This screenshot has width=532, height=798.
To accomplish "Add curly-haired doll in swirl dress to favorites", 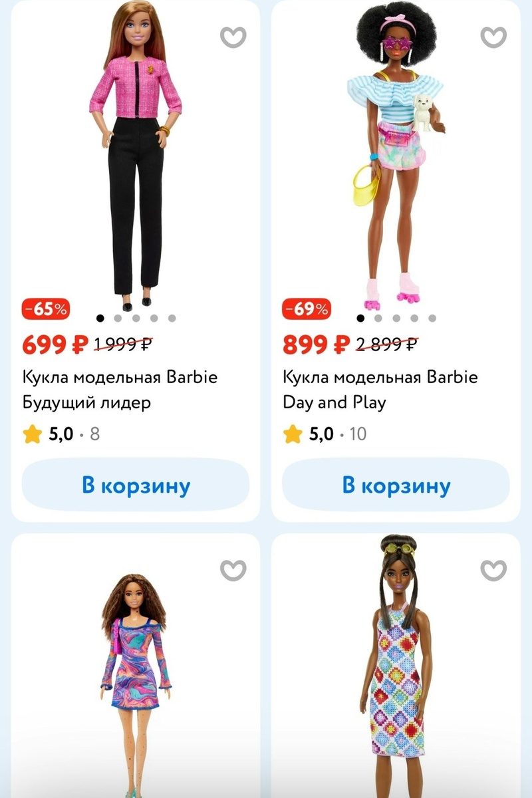I will (233, 569).
